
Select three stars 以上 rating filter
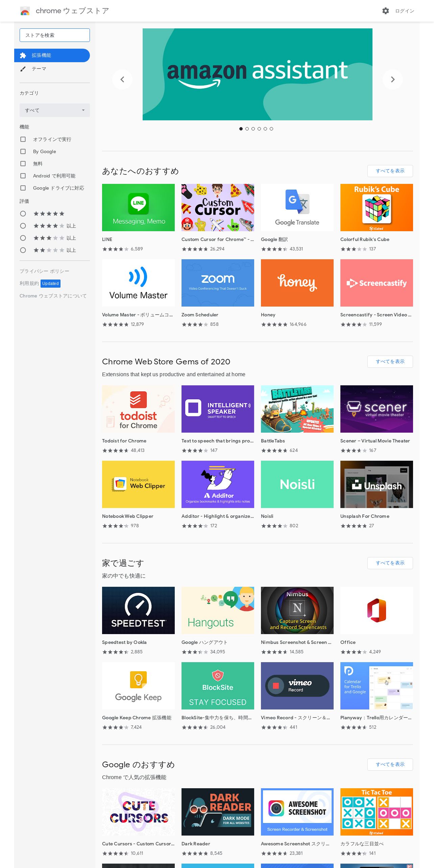[23, 238]
